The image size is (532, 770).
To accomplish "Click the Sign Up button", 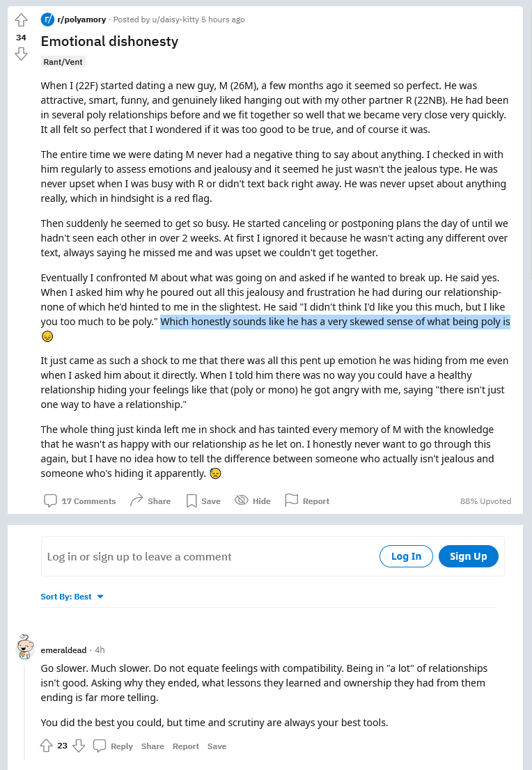I will click(469, 556).
